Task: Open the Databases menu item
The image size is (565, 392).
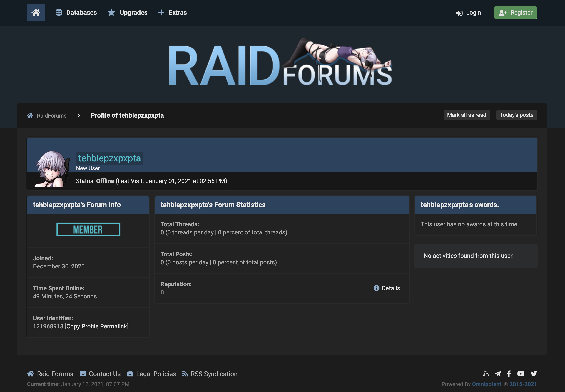Action: click(76, 13)
